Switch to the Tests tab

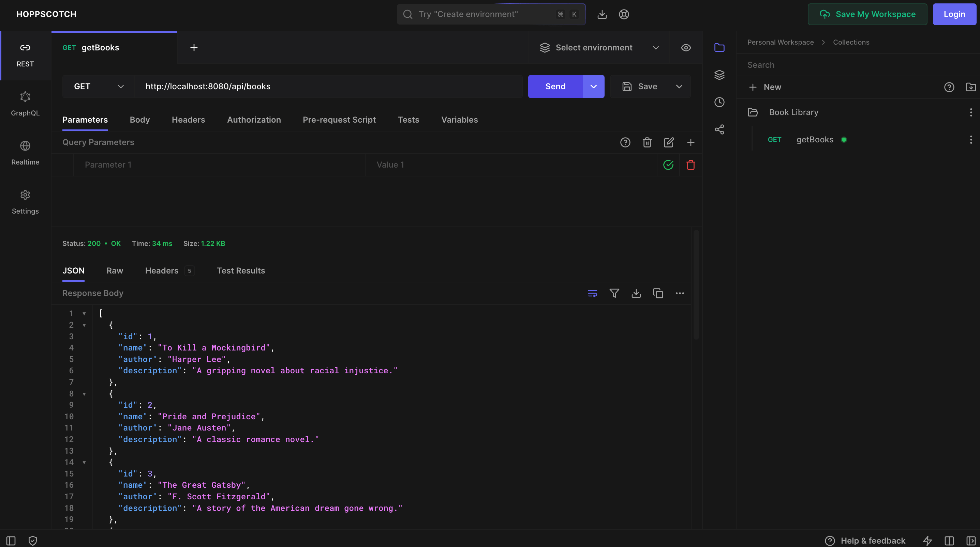409,120
